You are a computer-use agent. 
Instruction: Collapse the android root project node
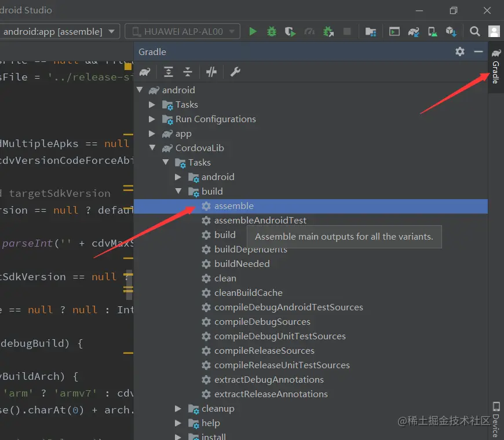click(x=140, y=90)
